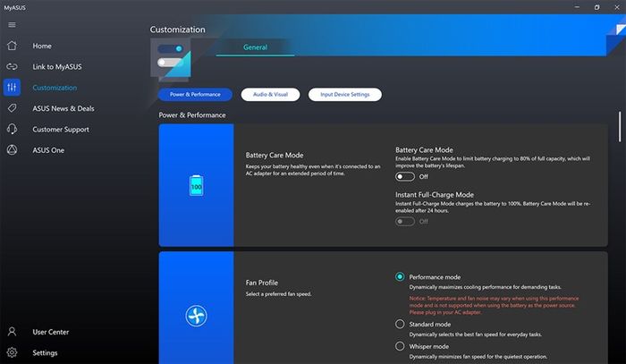
Task: Click the Customer Support headset icon
Action: click(12, 129)
